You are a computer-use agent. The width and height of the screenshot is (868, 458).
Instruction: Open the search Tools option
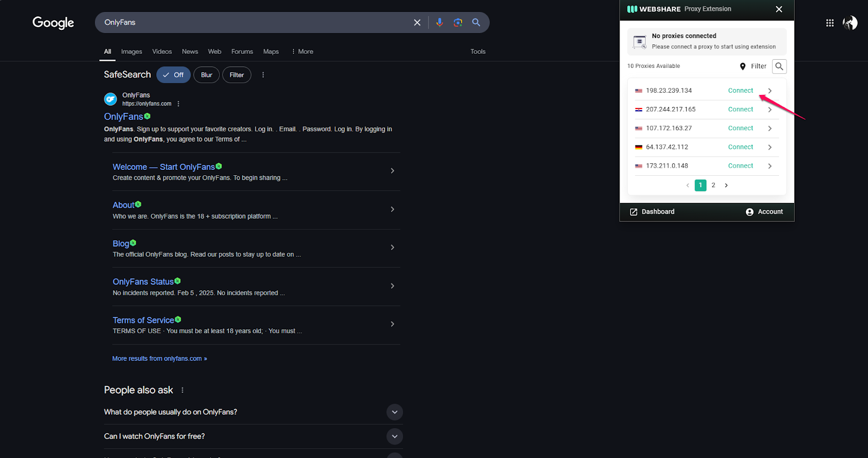(478, 52)
